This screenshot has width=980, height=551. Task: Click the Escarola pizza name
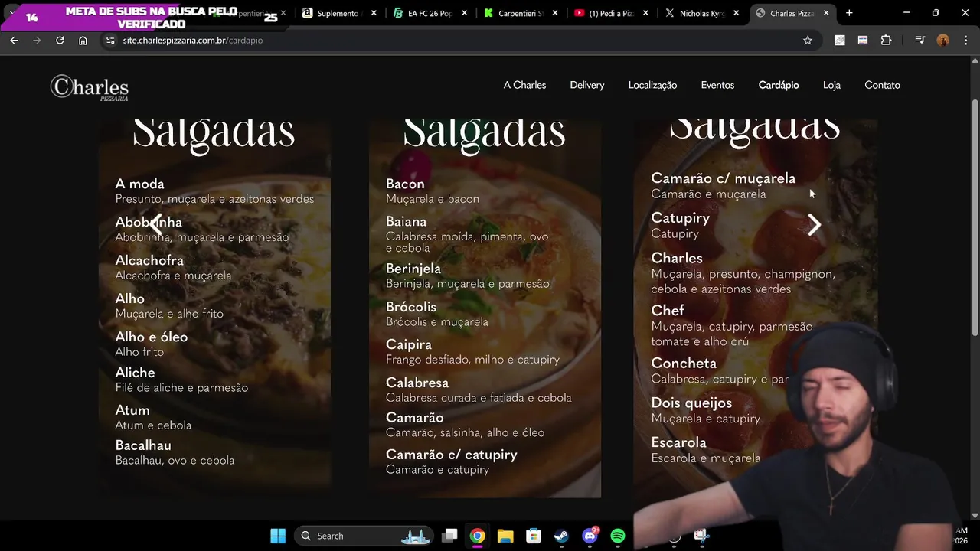[678, 442]
